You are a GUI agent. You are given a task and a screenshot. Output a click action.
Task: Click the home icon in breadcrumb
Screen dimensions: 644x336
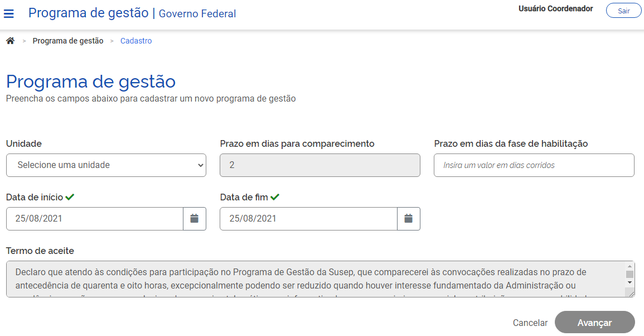(10, 41)
